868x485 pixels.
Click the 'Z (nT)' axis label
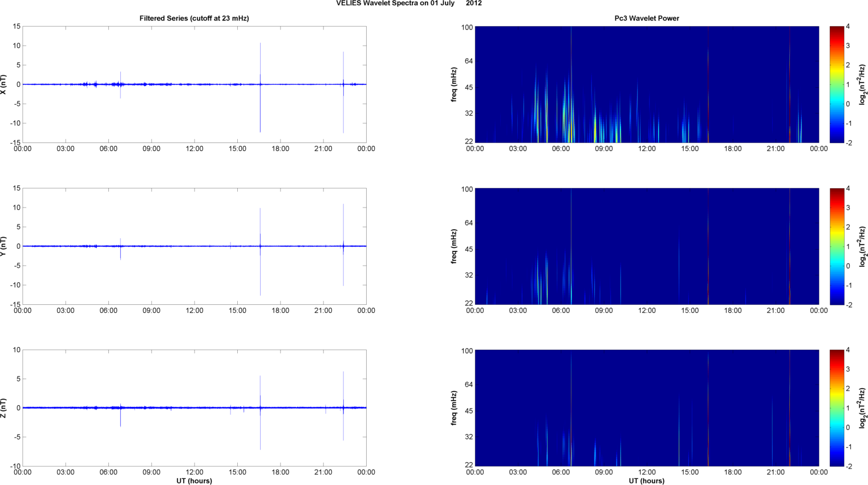coord(3,408)
